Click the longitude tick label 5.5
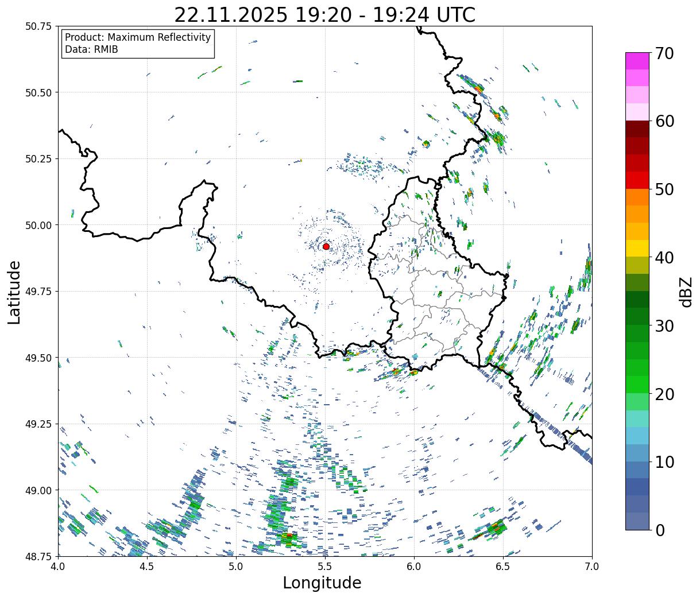Screen dimensions: 700x597 click(x=325, y=567)
